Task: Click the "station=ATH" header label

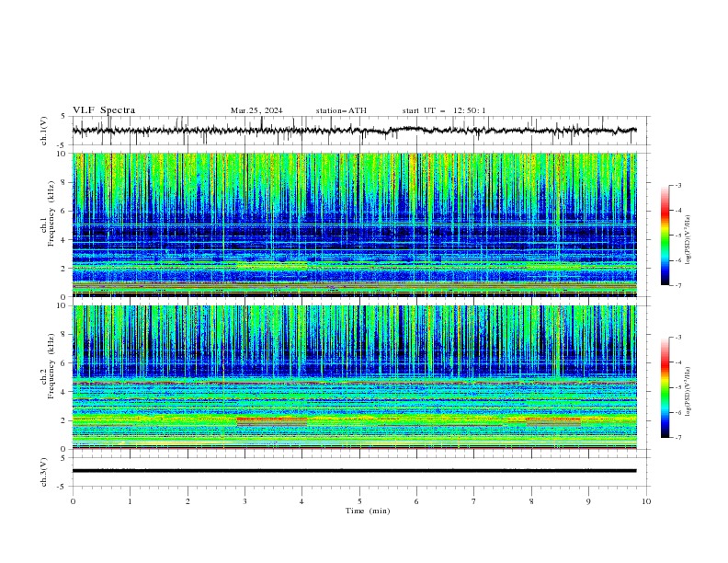Action: click(341, 110)
